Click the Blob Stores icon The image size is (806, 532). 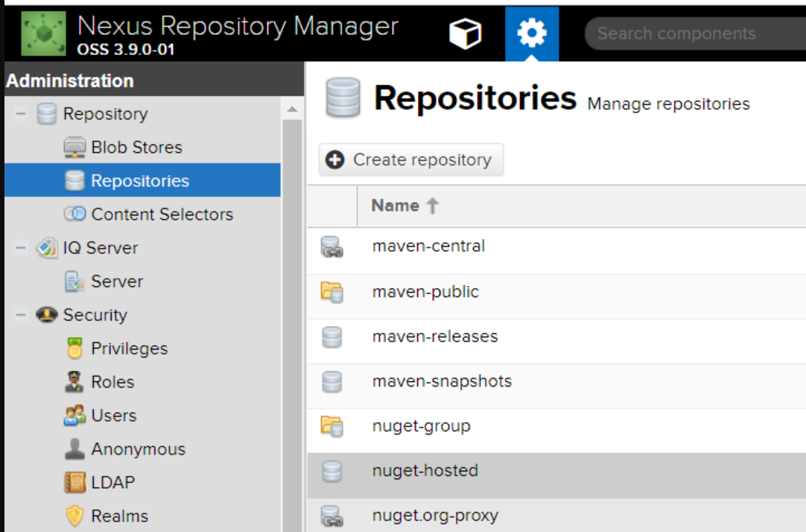(74, 147)
